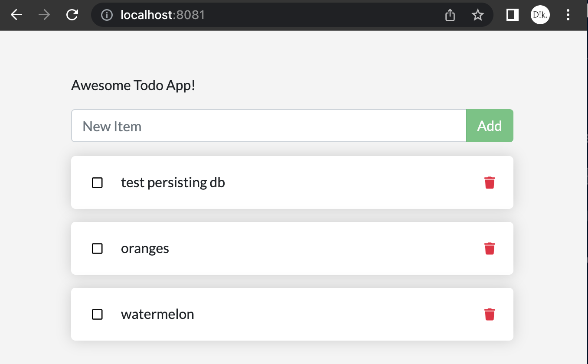Delete the "oranges" todo item
This screenshot has height=364, width=588.
[490, 248]
